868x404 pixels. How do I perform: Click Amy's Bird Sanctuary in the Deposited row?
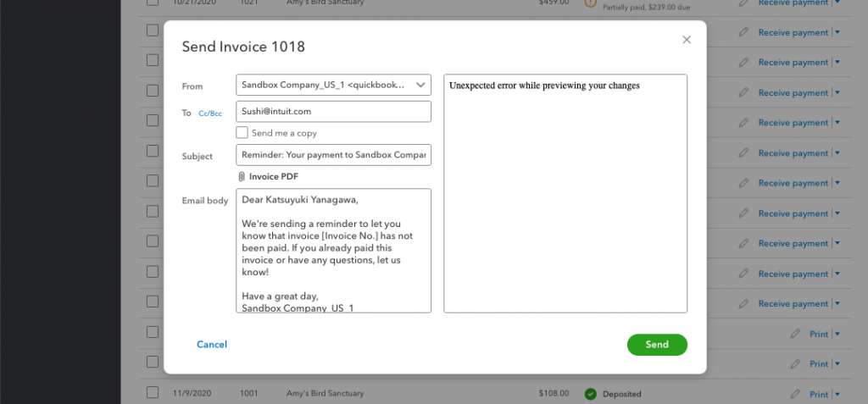pos(325,394)
